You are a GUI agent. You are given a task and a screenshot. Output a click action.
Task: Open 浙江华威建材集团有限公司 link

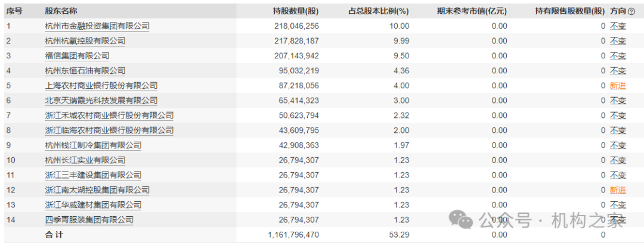coord(93,205)
